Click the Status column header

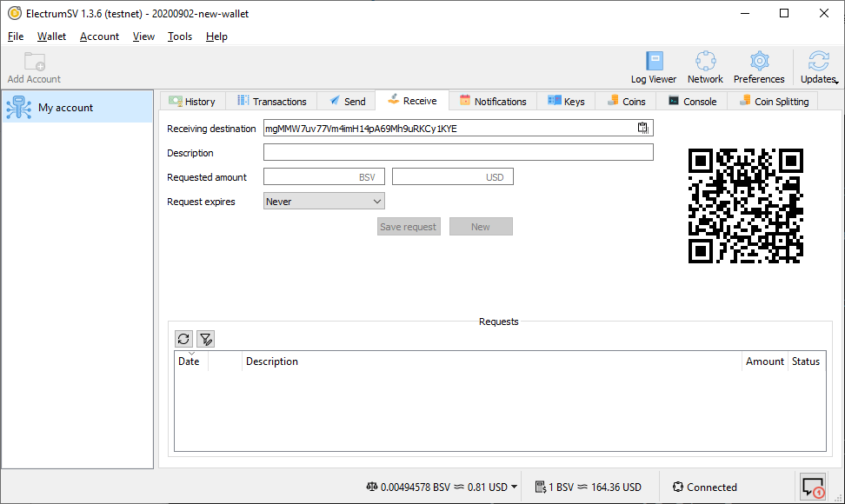click(806, 361)
